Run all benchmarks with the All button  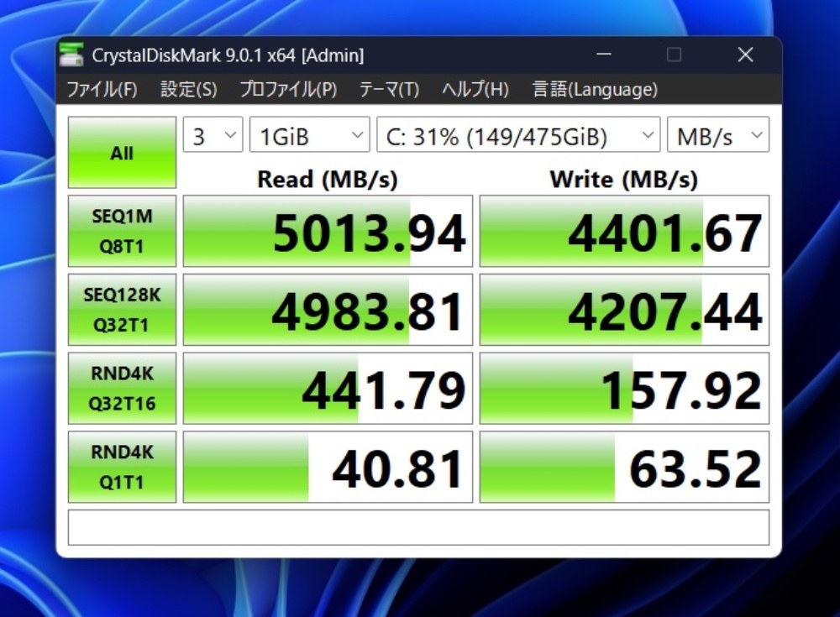click(122, 153)
